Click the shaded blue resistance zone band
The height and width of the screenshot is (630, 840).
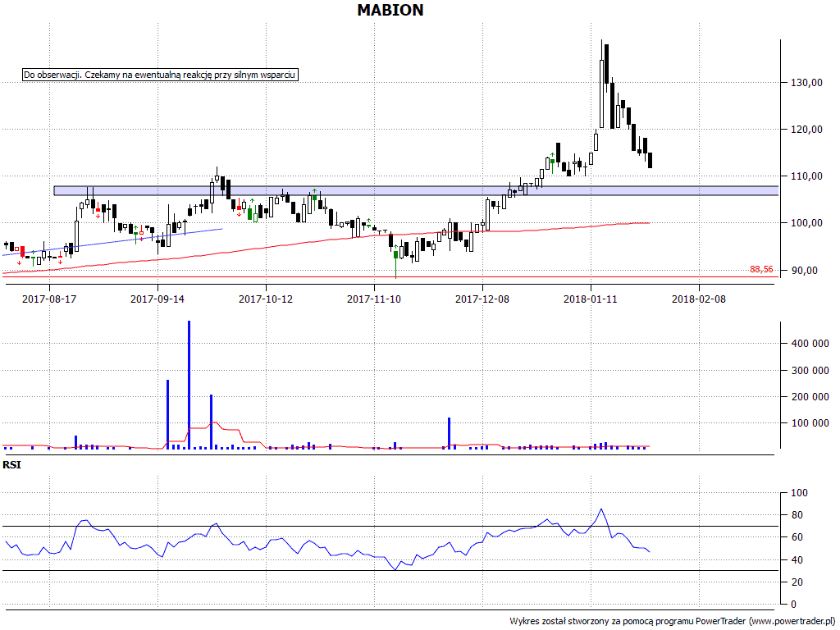(x=416, y=190)
